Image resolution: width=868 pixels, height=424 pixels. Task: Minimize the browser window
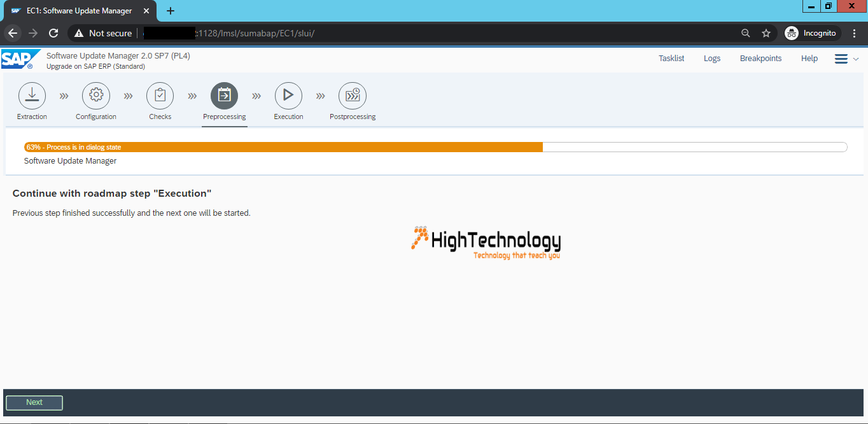point(811,6)
